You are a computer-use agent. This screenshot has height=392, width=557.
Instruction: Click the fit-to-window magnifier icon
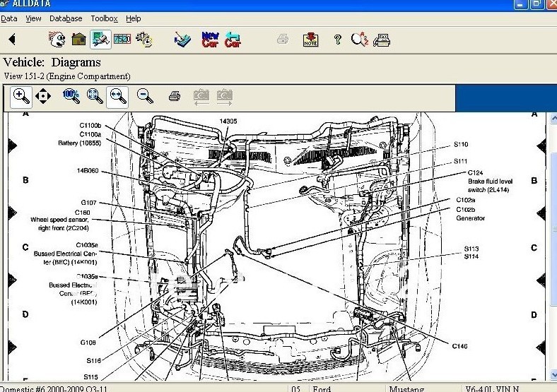pos(95,96)
